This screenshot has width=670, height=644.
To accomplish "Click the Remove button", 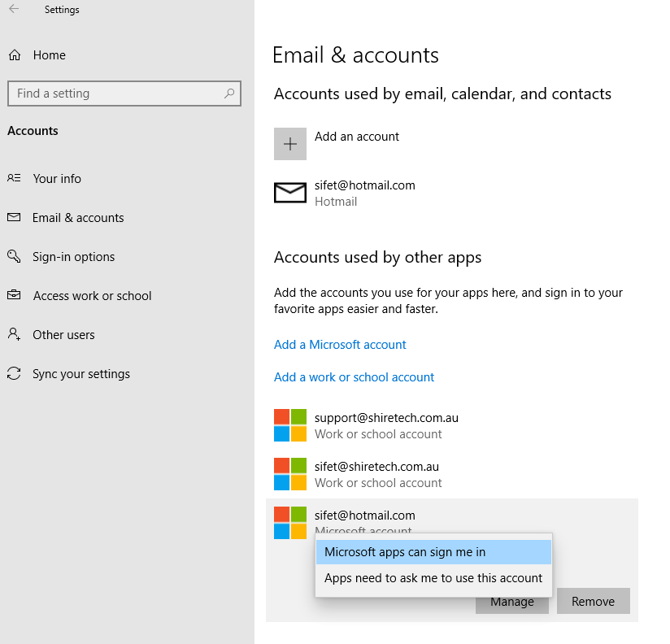I will pos(593,601).
